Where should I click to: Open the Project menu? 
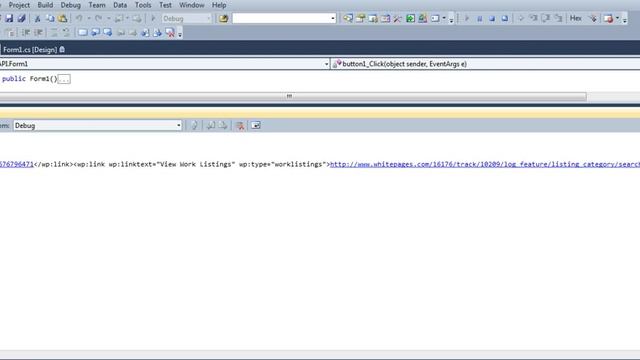pyautogui.click(x=19, y=5)
